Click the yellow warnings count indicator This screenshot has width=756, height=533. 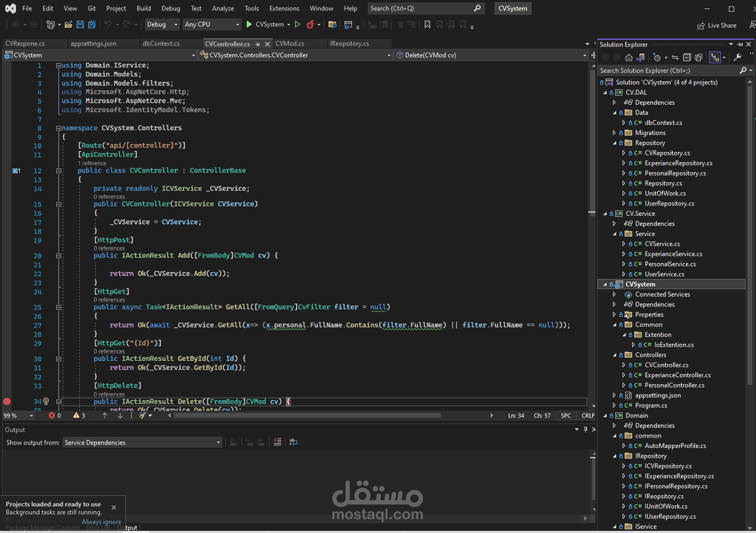tap(79, 416)
